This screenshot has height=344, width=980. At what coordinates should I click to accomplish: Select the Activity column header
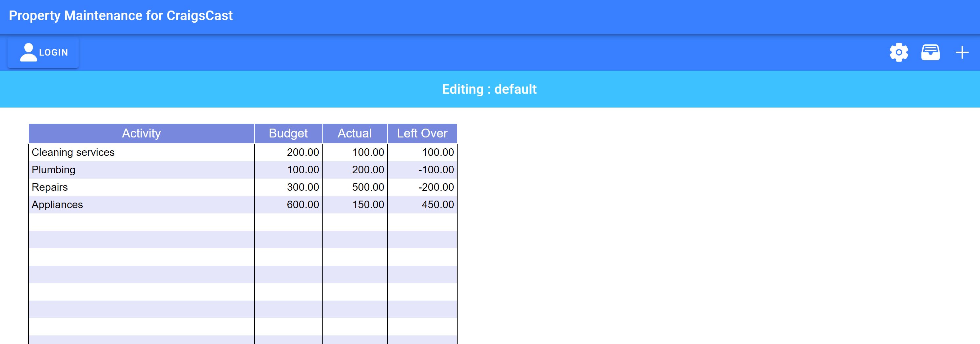tap(142, 134)
